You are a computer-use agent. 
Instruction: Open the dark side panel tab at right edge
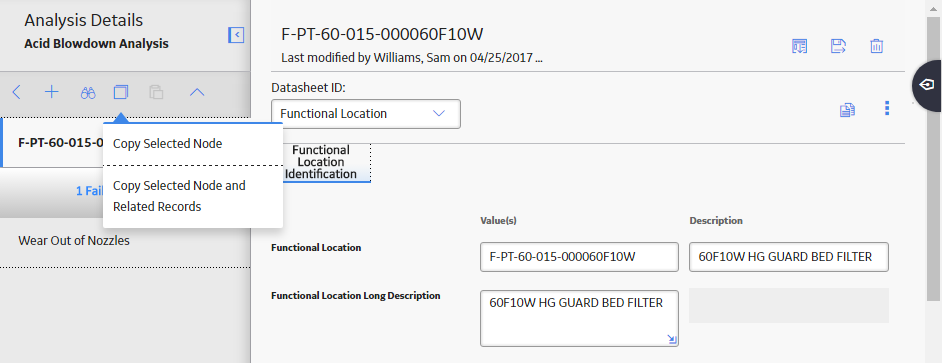(x=927, y=85)
